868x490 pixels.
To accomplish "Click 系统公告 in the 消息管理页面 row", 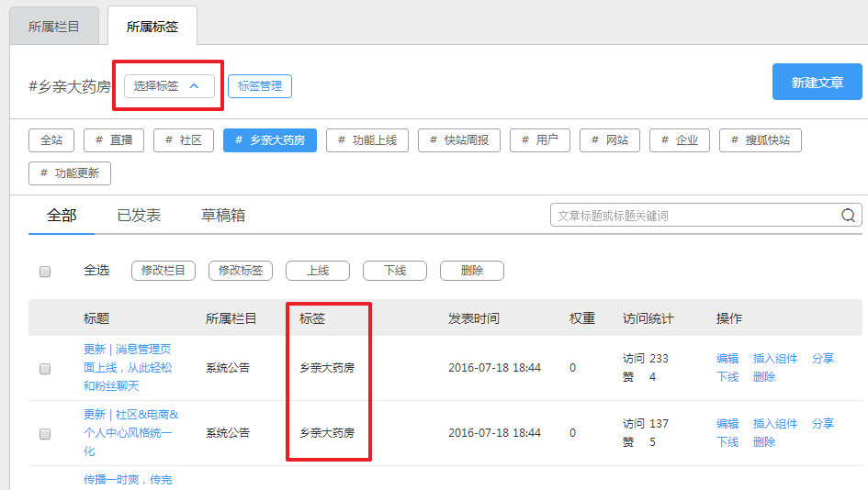I will point(228,368).
